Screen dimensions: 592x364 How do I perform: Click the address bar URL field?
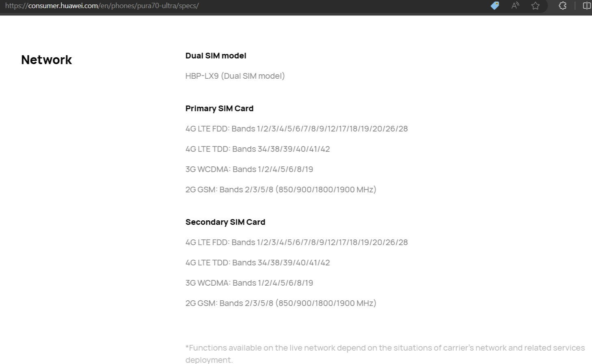(244, 6)
